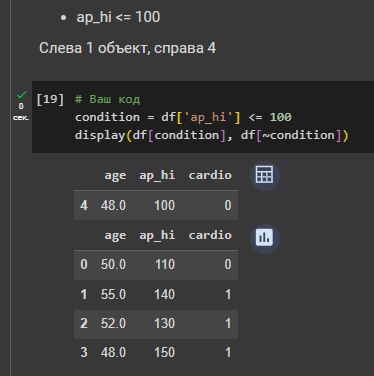Click 'ap_hi' column header in first table
The image size is (374, 376).
[x=157, y=175]
